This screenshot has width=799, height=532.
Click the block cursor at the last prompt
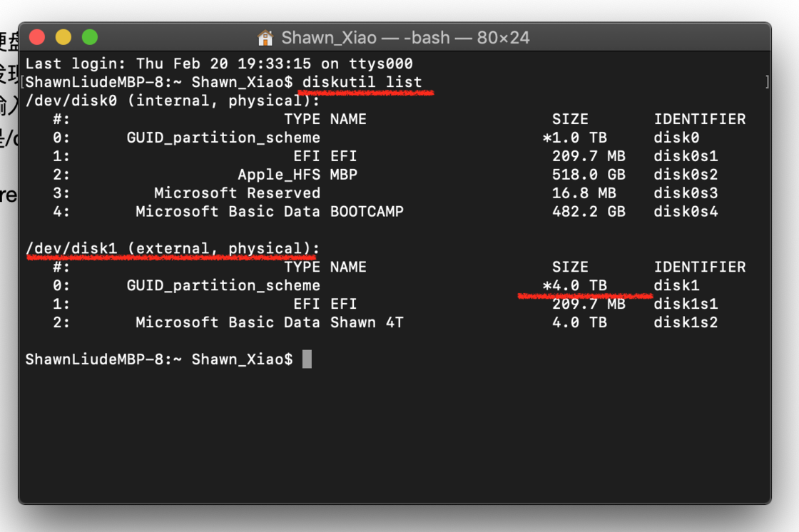click(307, 359)
